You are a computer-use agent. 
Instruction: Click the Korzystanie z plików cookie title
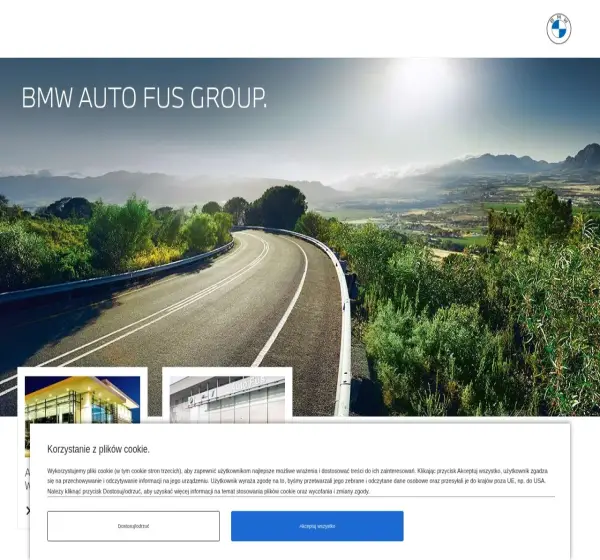point(98,449)
